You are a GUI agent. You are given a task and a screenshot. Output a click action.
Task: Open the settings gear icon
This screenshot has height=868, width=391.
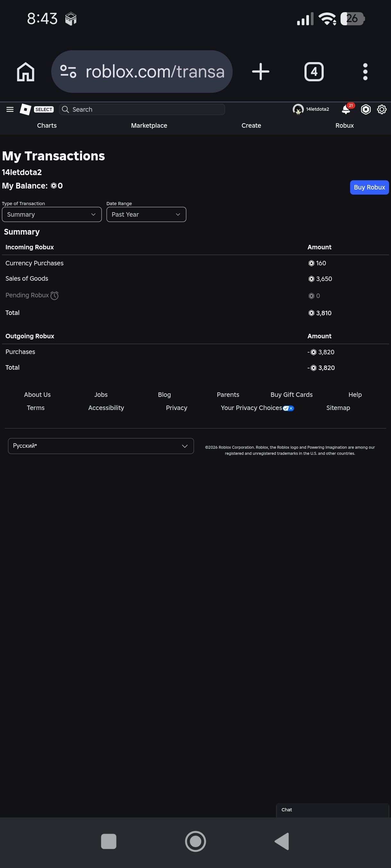[x=382, y=109]
